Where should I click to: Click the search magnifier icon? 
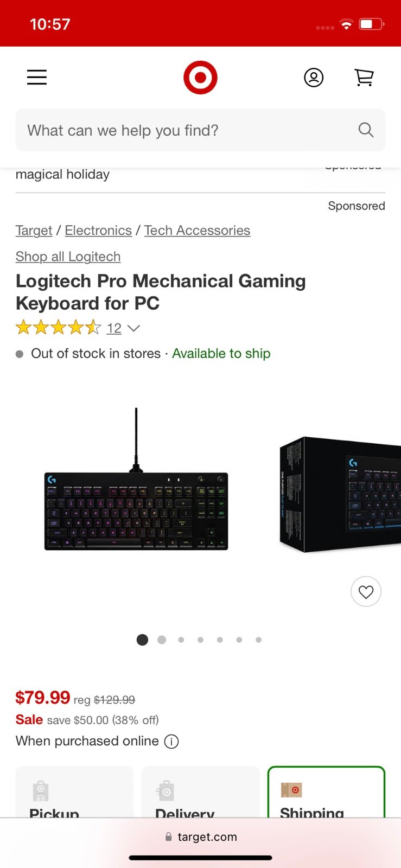pyautogui.click(x=366, y=130)
